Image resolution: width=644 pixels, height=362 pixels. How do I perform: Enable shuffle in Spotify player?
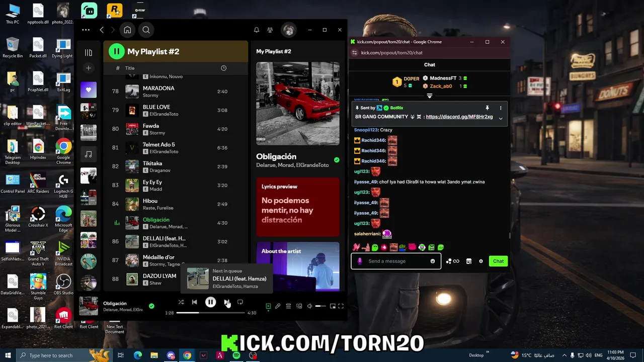click(x=181, y=302)
